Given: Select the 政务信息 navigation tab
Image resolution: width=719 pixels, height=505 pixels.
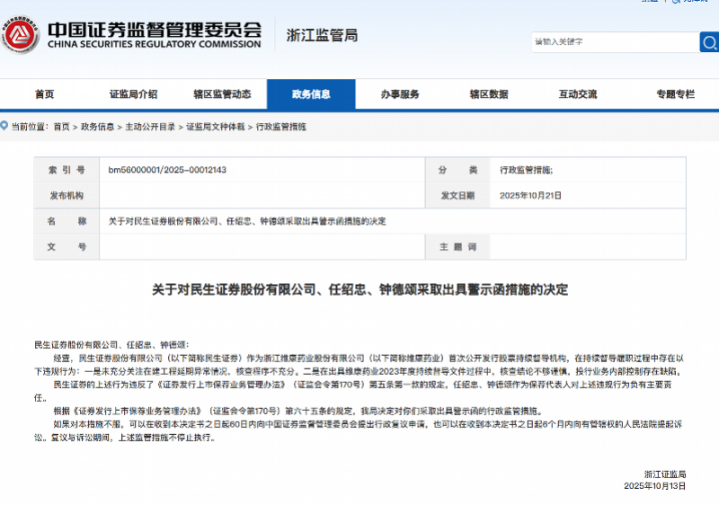Looking at the screenshot, I should point(311,94).
